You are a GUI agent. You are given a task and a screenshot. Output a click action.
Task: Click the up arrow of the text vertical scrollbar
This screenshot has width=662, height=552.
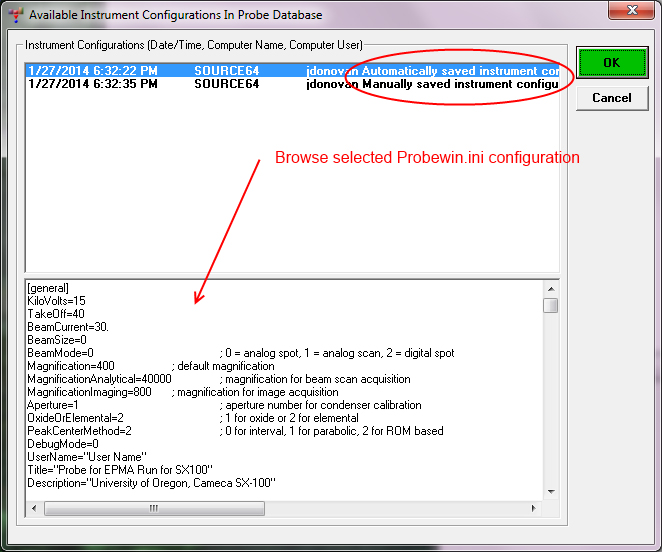click(551, 288)
